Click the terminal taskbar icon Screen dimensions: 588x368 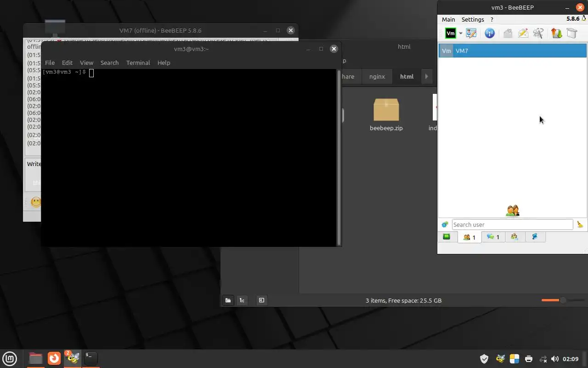[x=90, y=358]
